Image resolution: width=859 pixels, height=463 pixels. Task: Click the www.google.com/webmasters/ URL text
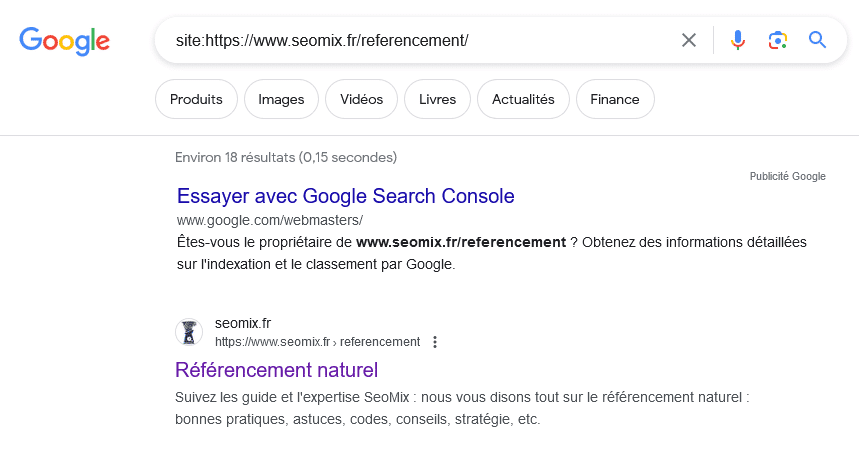click(x=270, y=220)
